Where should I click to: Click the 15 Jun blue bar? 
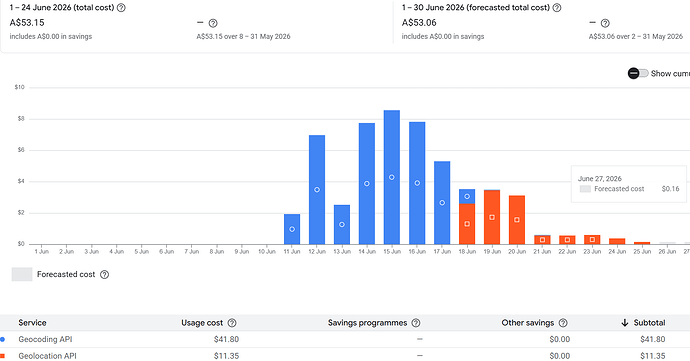coord(392,177)
